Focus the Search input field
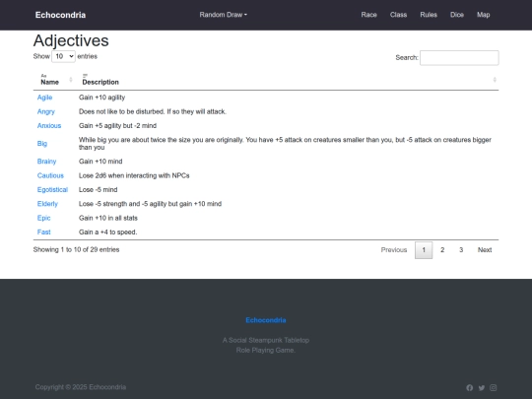 click(x=459, y=58)
